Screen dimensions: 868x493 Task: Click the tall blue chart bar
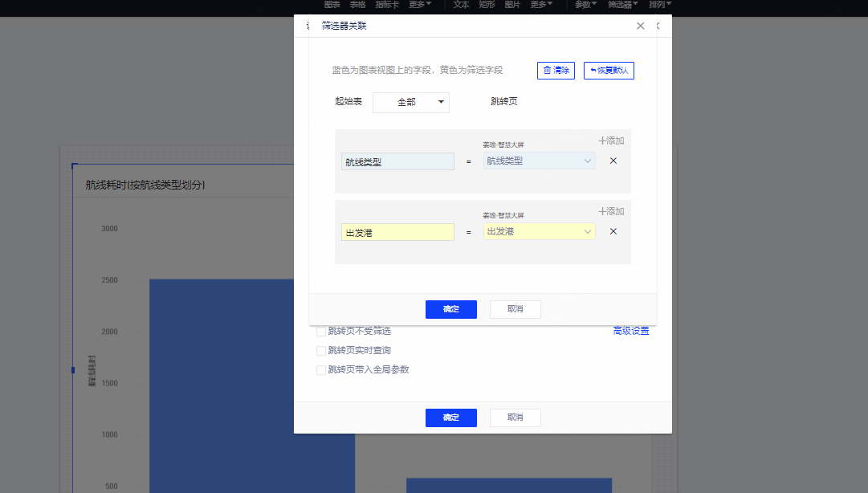222,385
